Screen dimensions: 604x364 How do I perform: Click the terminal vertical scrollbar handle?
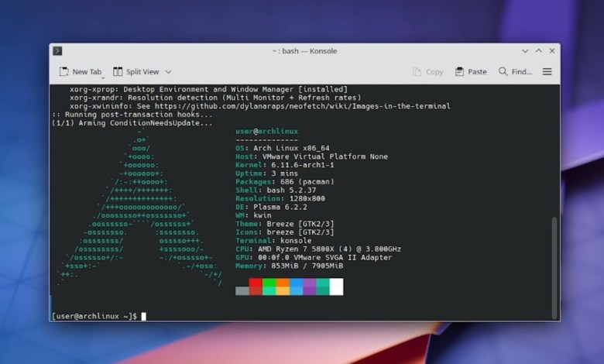(x=554, y=268)
